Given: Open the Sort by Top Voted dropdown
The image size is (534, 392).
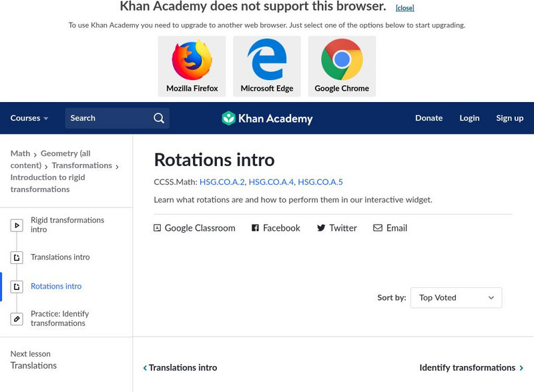Looking at the screenshot, I should (456, 297).
